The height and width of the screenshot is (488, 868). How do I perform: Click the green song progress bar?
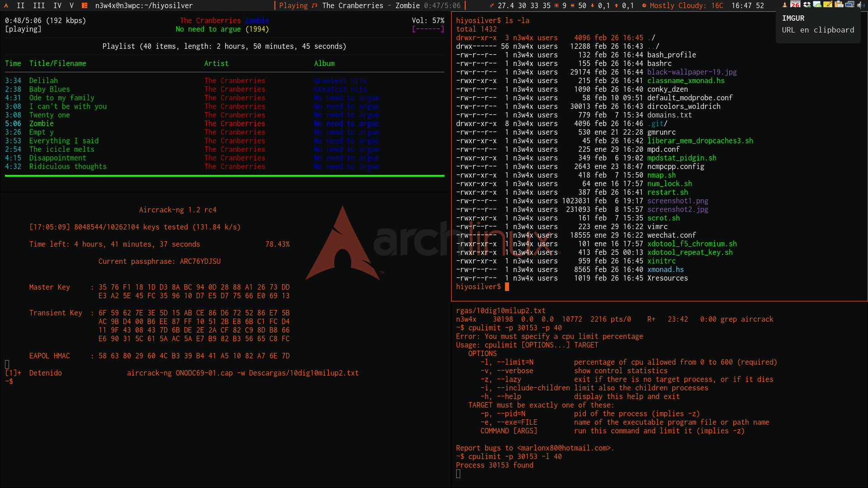click(x=225, y=176)
